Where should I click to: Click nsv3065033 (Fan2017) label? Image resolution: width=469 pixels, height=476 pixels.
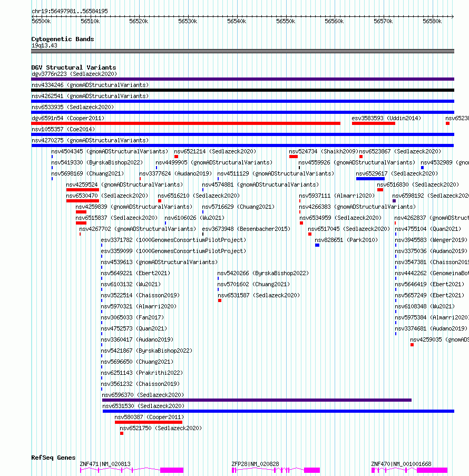coord(132,318)
